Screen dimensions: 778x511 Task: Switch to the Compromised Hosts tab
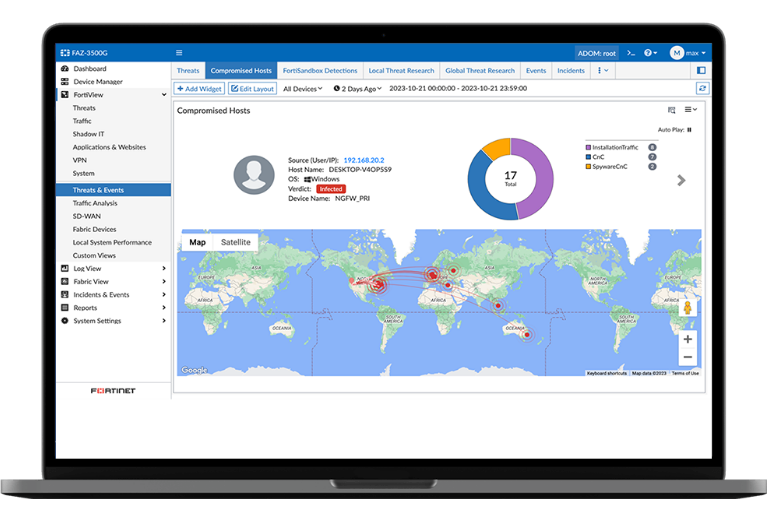pyautogui.click(x=241, y=70)
